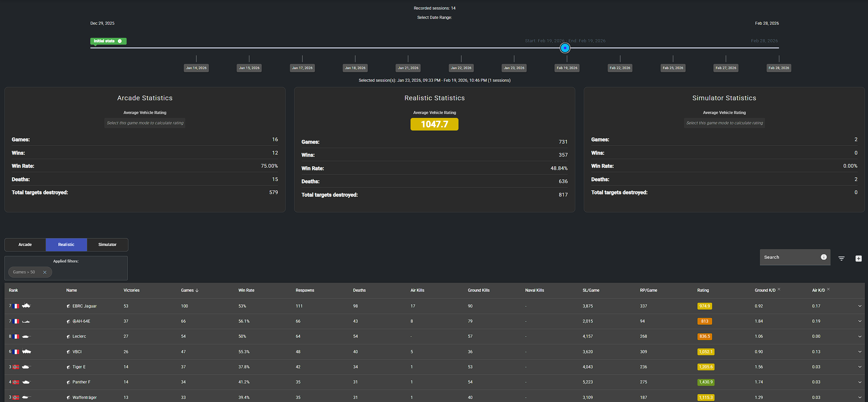Remove the Air K/D column
868x402 pixels.
(x=828, y=289)
